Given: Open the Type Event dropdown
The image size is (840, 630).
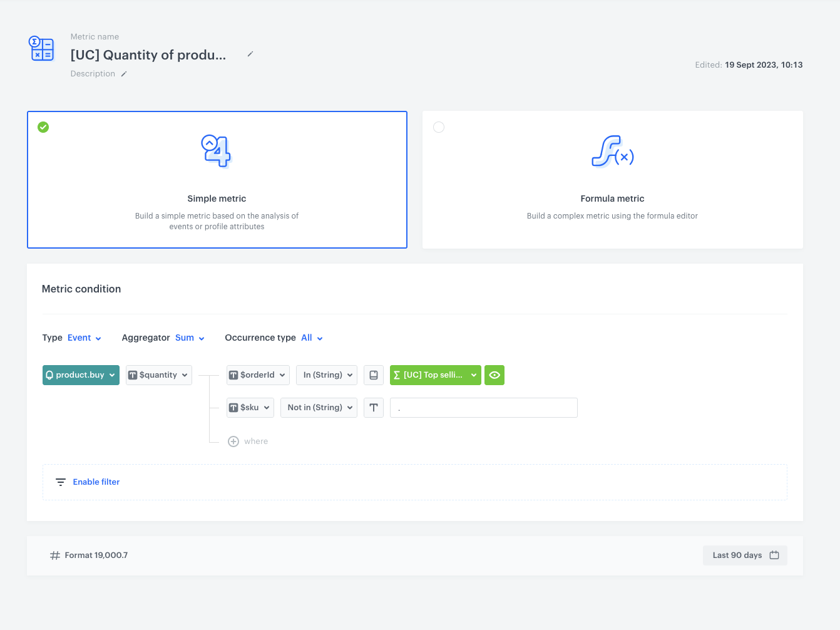Looking at the screenshot, I should tap(84, 338).
